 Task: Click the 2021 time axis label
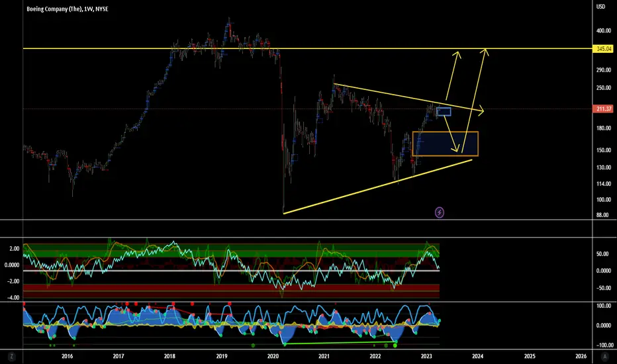[324, 356]
